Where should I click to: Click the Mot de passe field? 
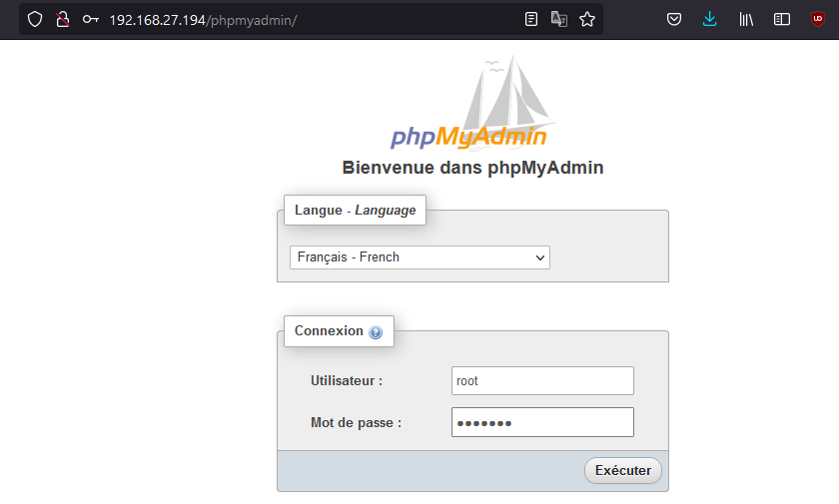[x=542, y=422]
